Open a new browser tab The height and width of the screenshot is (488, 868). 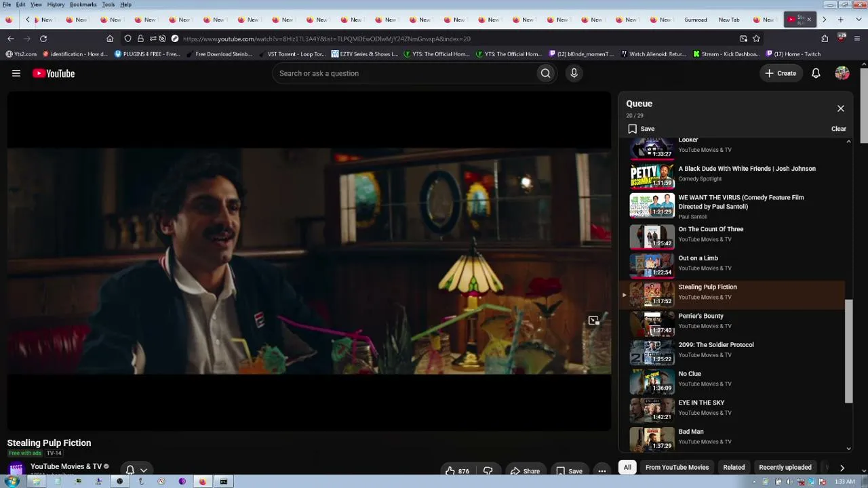(x=840, y=20)
